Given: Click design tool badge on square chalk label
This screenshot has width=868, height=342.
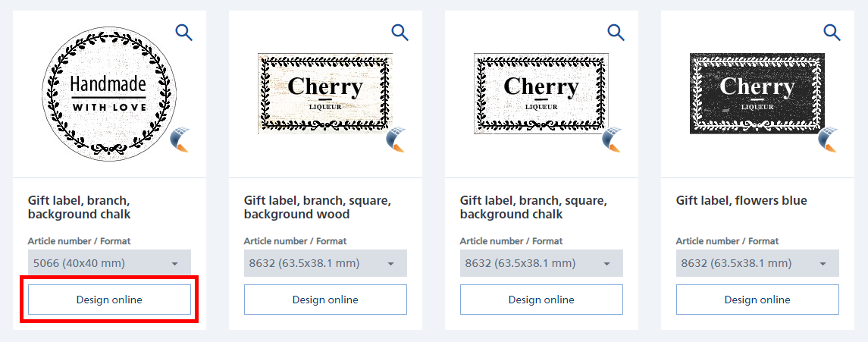Looking at the screenshot, I should tap(613, 140).
